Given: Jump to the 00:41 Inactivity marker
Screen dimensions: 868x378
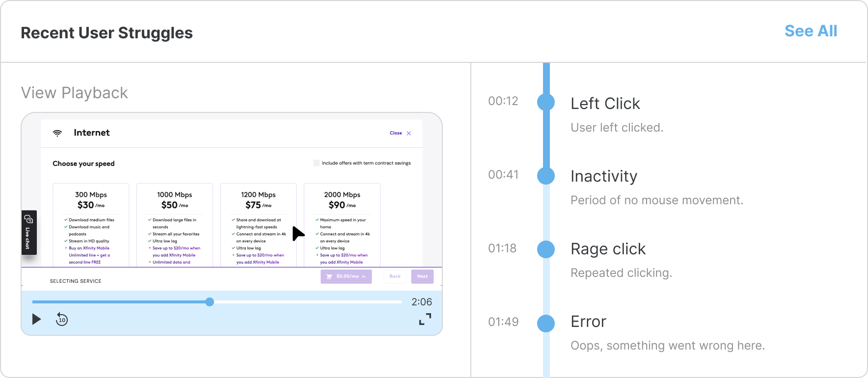Looking at the screenshot, I should (546, 176).
